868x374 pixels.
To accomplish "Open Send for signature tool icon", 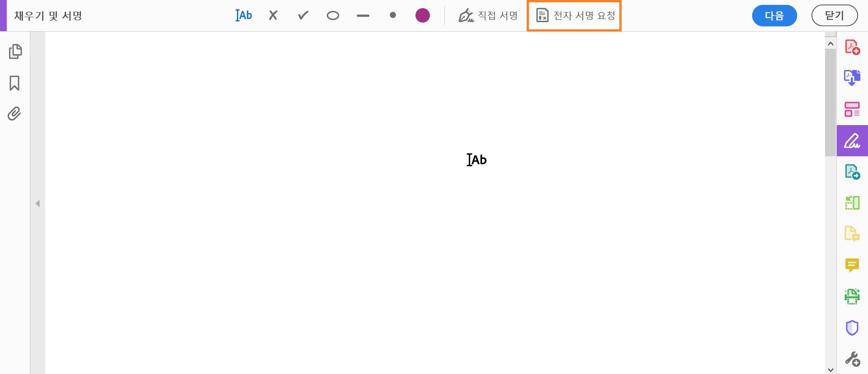I will pos(852,172).
